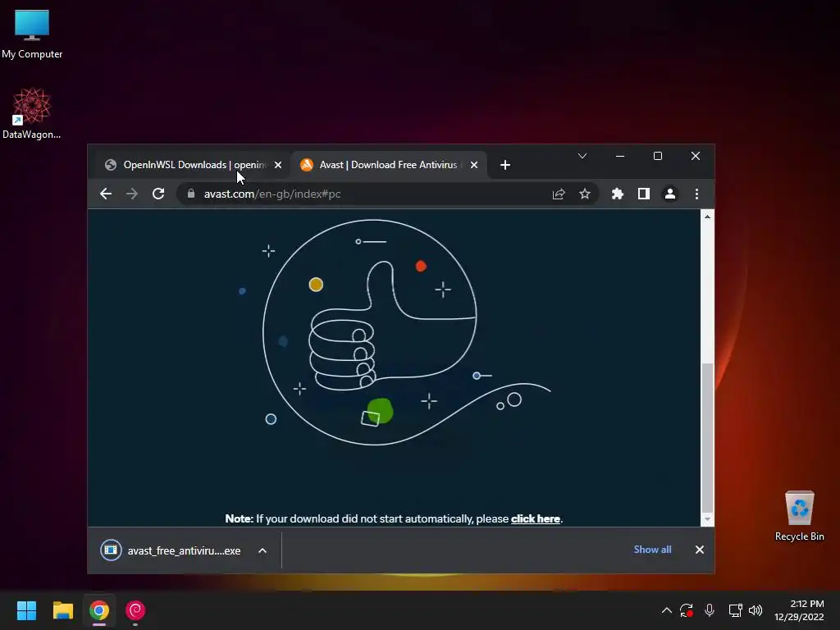The height and width of the screenshot is (630, 840).
Task: Select the My Computer desktop icon
Action: (32, 34)
